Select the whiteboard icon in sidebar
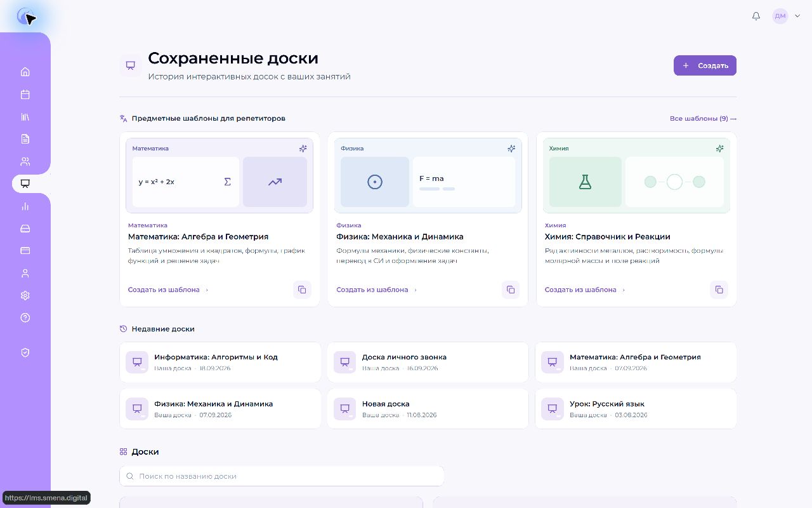 point(25,184)
